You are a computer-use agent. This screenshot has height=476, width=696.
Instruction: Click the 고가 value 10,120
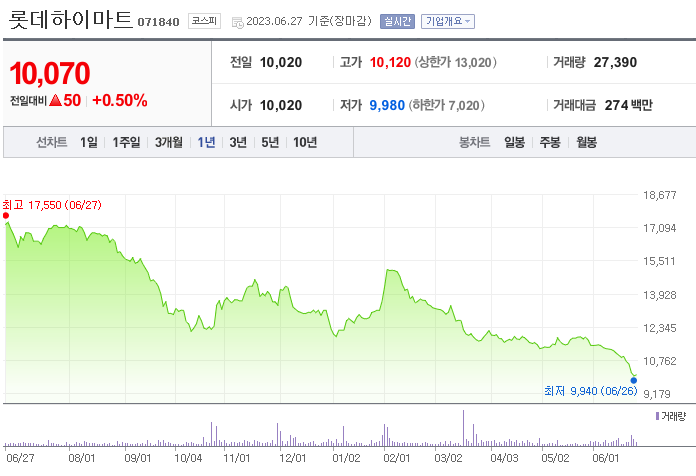[x=390, y=63]
